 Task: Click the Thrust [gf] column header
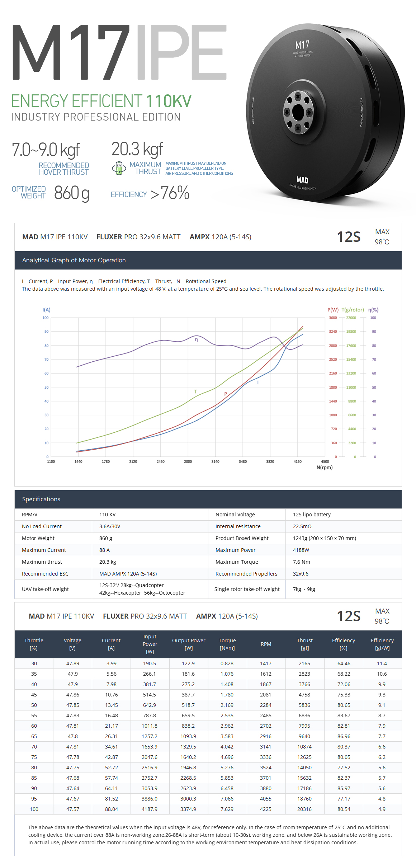(x=304, y=644)
